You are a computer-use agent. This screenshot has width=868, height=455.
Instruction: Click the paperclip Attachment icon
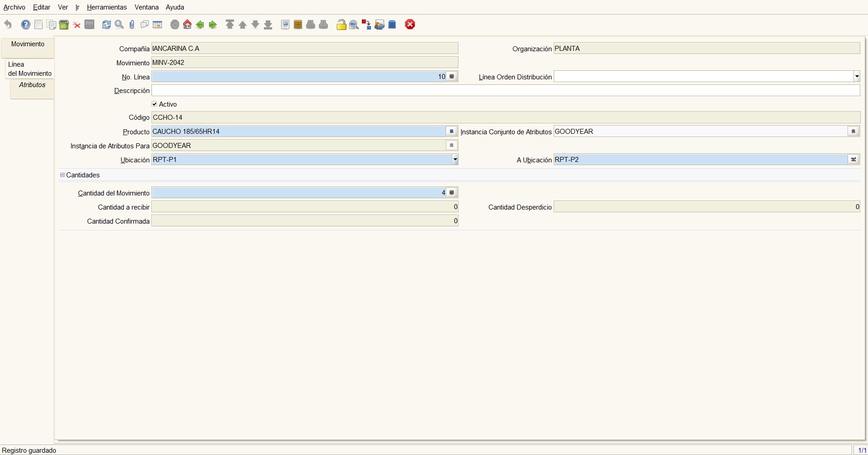coord(132,25)
